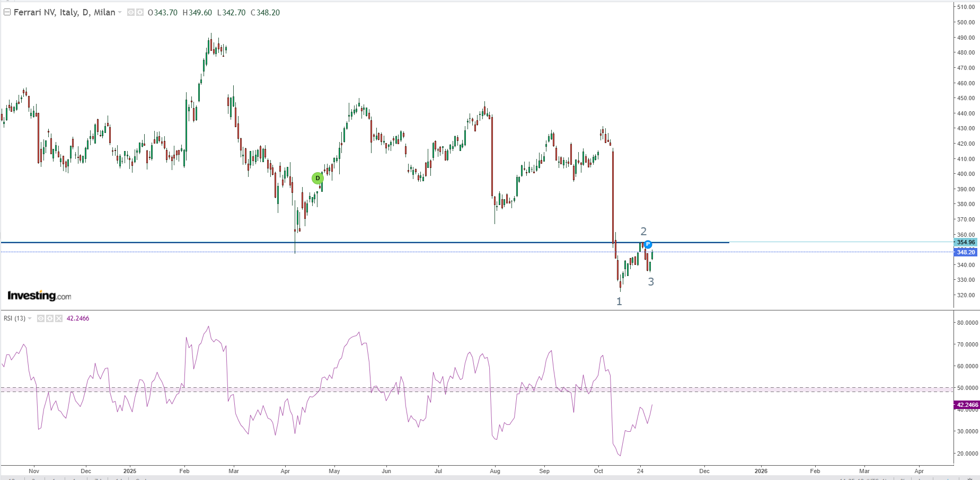The width and height of the screenshot is (980, 480).
Task: Hide the RSI indicator with the eye icon
Action: click(x=41, y=318)
